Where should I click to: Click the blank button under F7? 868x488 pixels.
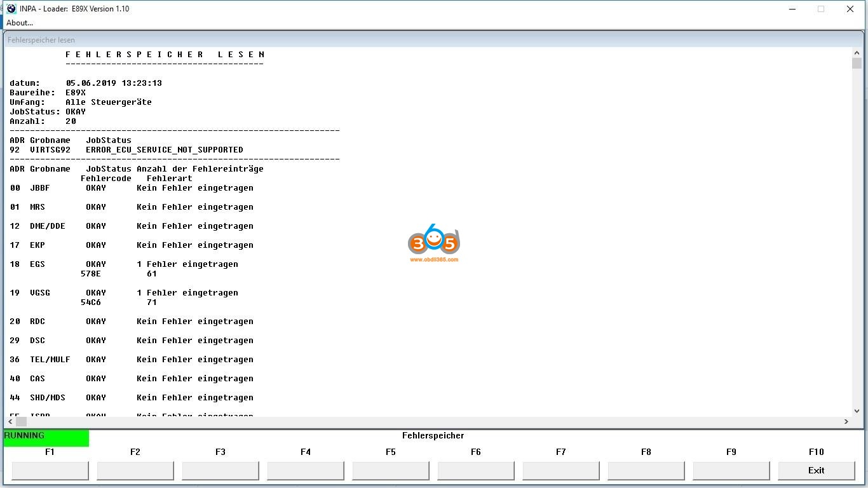click(x=561, y=470)
